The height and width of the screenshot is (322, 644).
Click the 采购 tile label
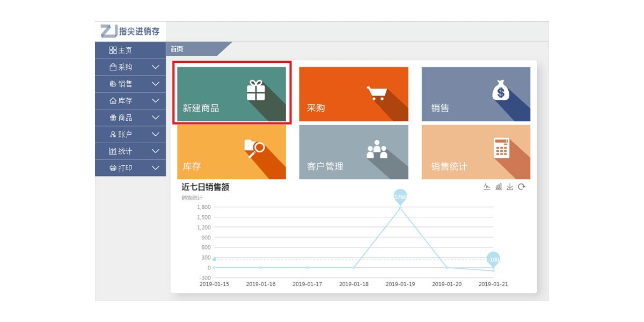(316, 108)
